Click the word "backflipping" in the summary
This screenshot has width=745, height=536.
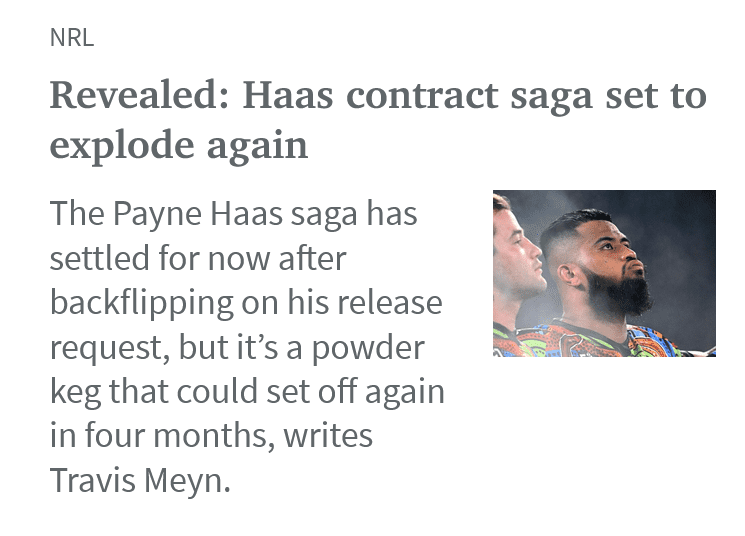point(142,303)
